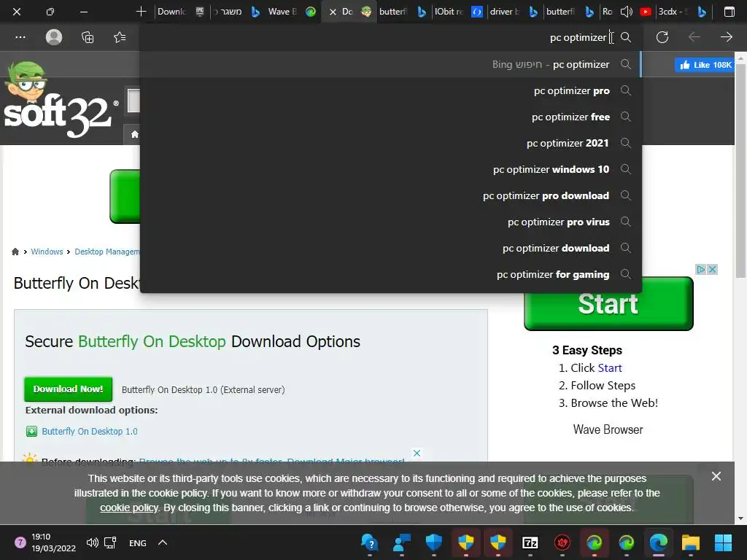Click the page vertical scrollbar
Viewport: 747px width, 560px height.
pyautogui.click(x=740, y=171)
